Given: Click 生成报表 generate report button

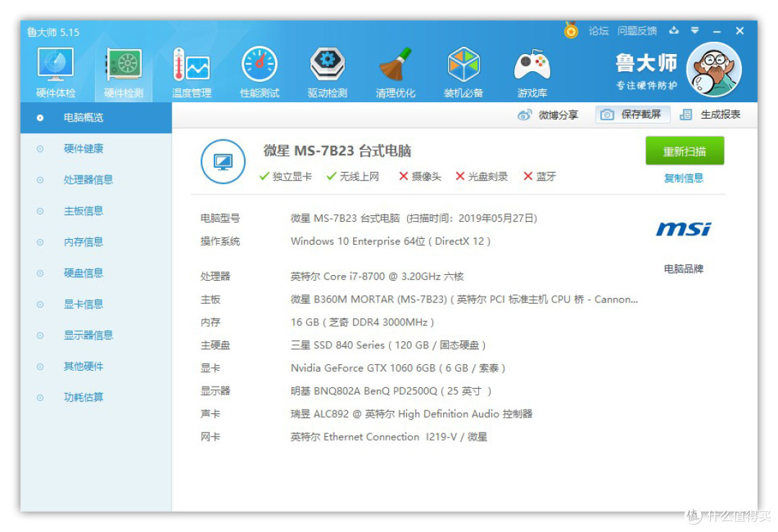Looking at the screenshot, I should click(710, 114).
